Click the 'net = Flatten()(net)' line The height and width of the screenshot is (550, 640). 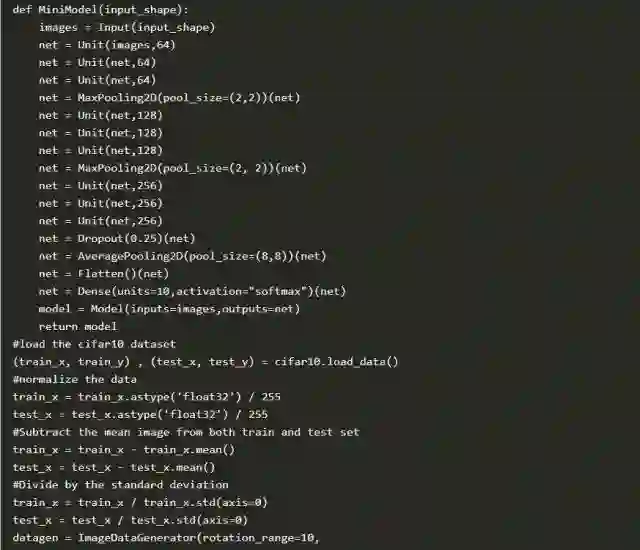(104, 274)
